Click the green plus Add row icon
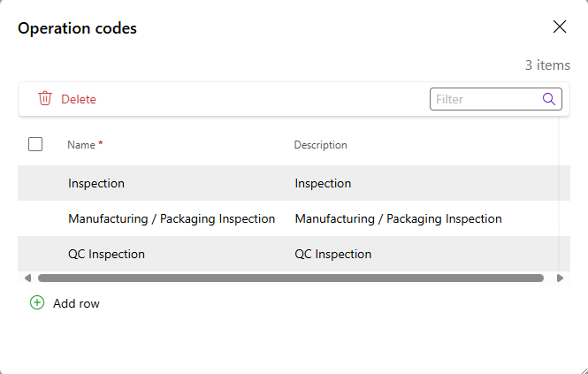Screen dimensions: 588x374 [x=37, y=302]
